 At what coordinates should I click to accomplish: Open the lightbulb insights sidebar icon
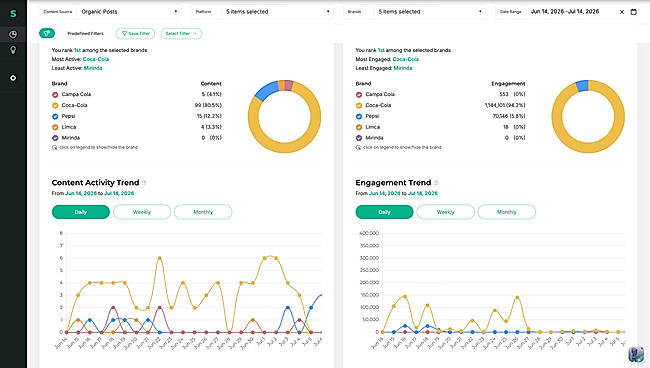[x=13, y=50]
